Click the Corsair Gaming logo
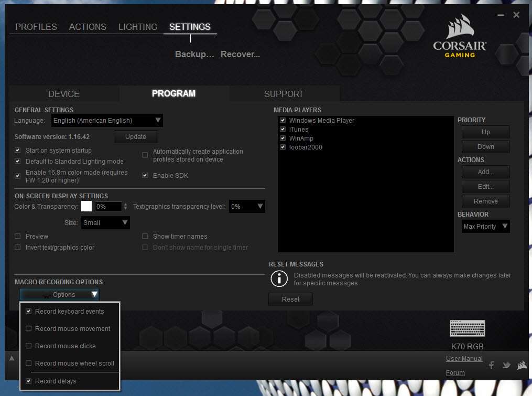The image size is (532, 396). click(460, 36)
